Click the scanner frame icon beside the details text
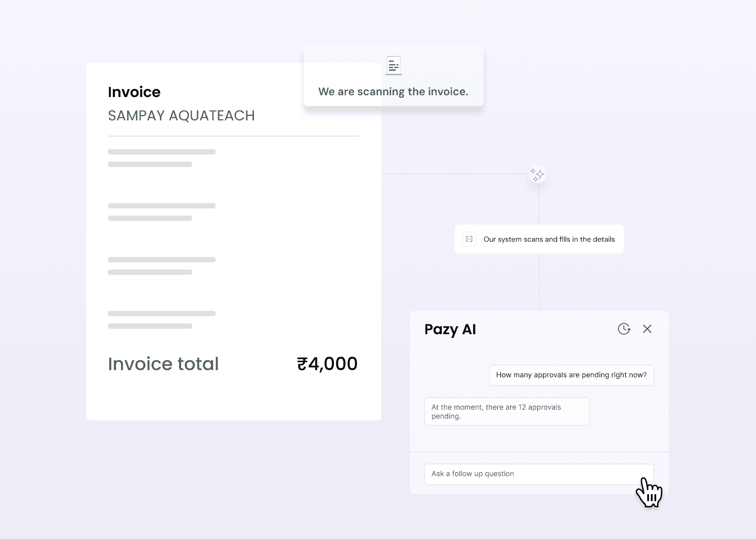Viewport: 756px width, 539px height. (469, 239)
